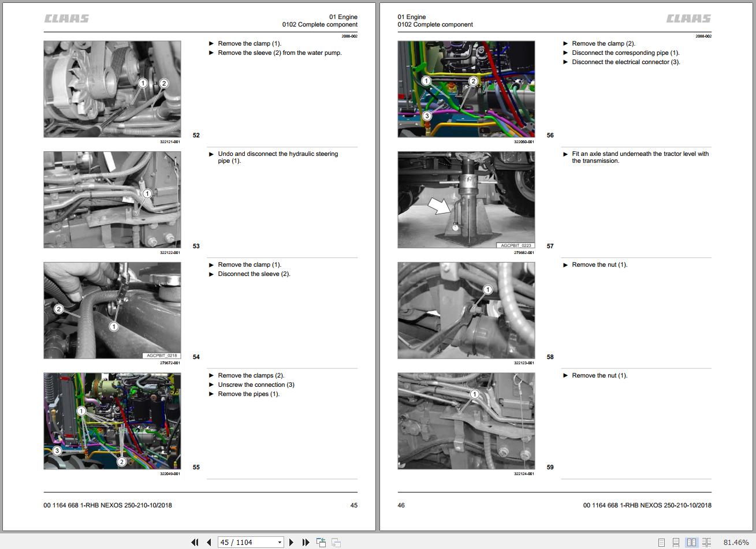The image size is (756, 549).
Task: Go to the next page
Action: click(291, 542)
